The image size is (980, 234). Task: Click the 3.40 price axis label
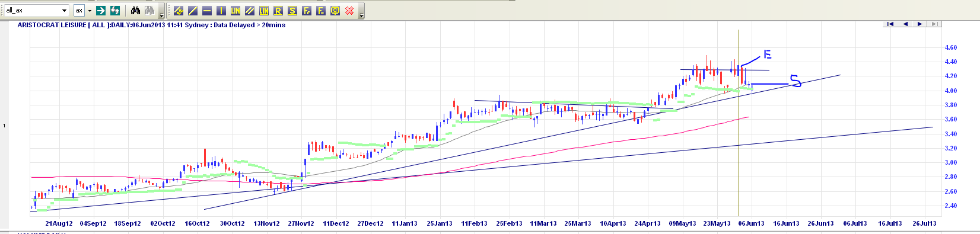click(950, 134)
